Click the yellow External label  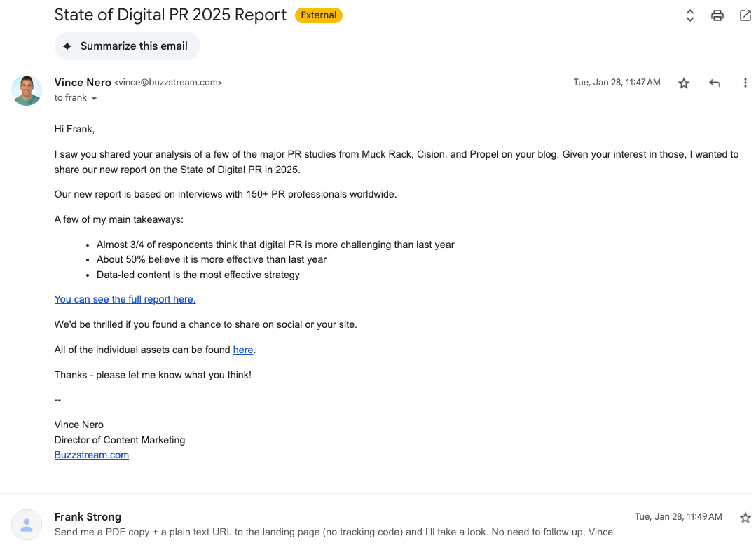pyautogui.click(x=319, y=15)
